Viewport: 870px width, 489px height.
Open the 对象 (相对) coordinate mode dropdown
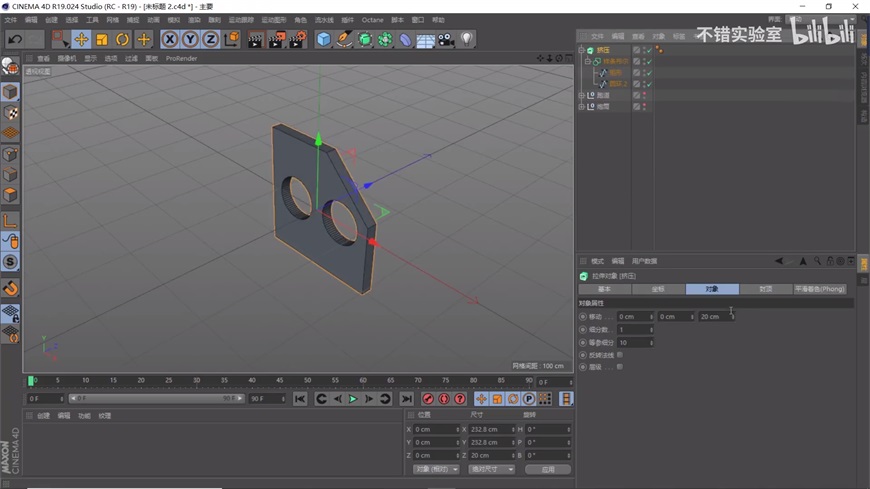tap(436, 469)
